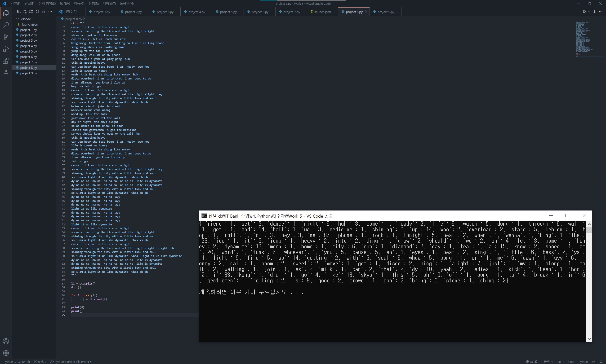The height and width of the screenshot is (364, 606).
Task: Click the New Folder icon in explorer
Action: coord(31,12)
